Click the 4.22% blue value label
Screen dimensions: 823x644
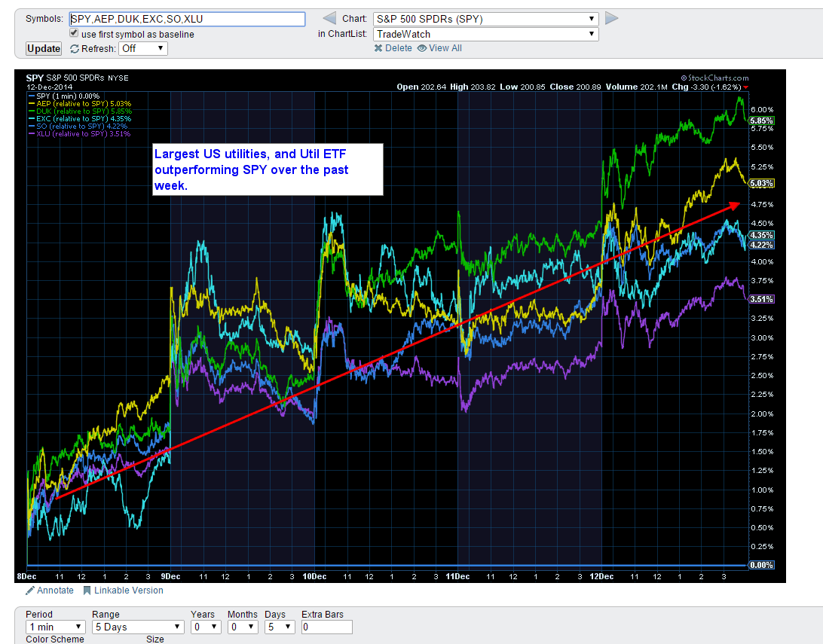[x=761, y=245]
